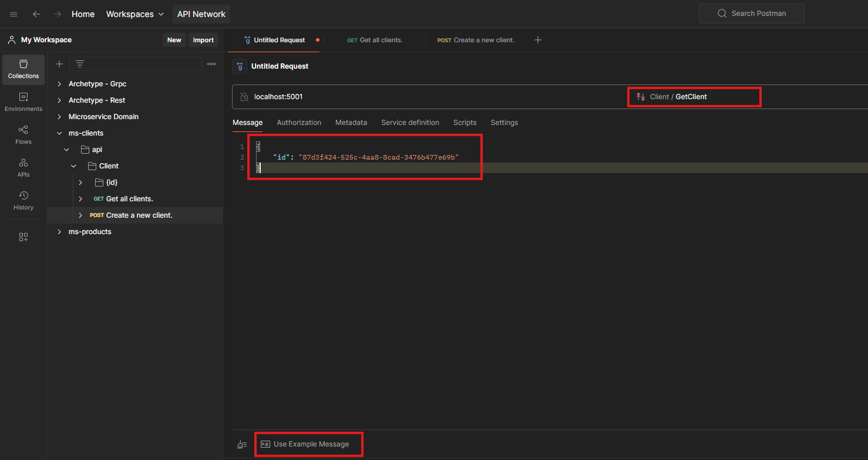Click the beautify message broom icon
The height and width of the screenshot is (460, 868).
point(242,444)
